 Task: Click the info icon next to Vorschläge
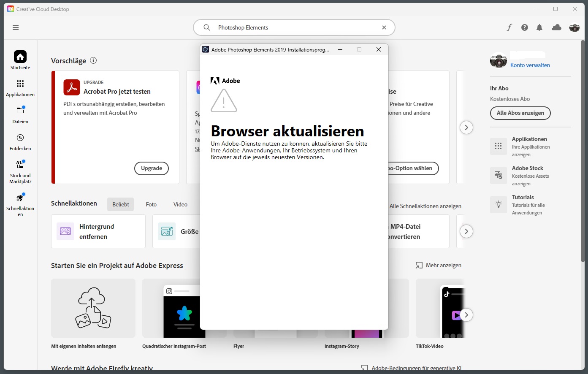click(x=93, y=60)
